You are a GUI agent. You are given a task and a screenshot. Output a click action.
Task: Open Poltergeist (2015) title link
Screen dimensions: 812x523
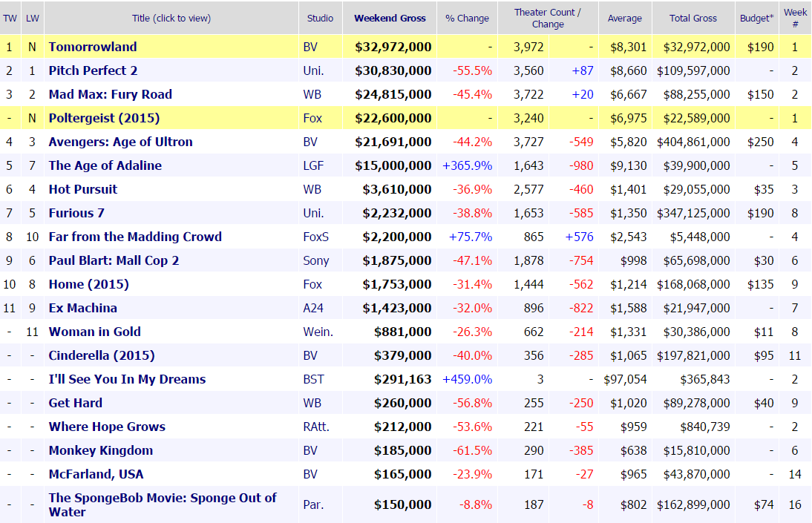point(104,118)
